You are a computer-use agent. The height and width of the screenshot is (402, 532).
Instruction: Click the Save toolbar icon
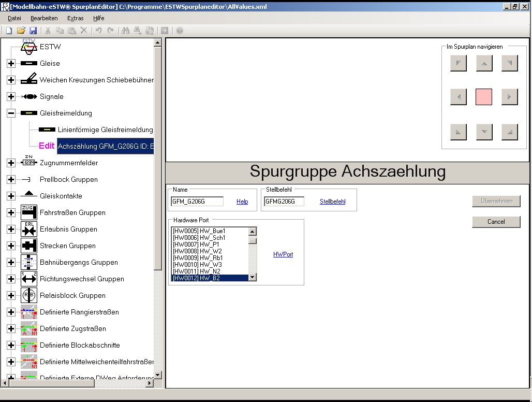33,31
